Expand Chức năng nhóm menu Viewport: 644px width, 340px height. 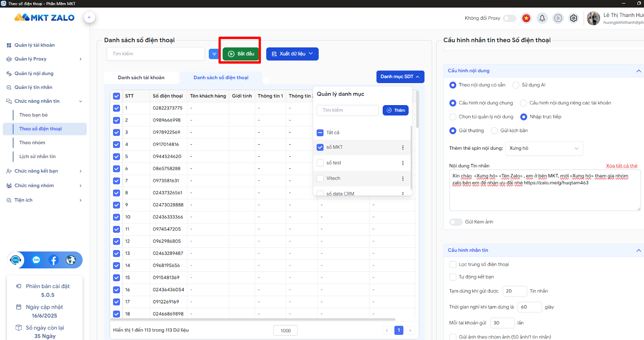(x=44, y=185)
